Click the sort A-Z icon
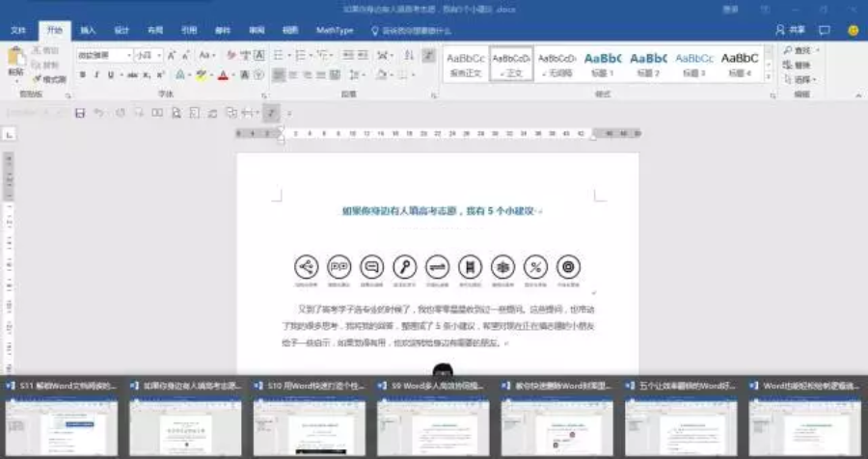868x459 pixels. pos(409,55)
